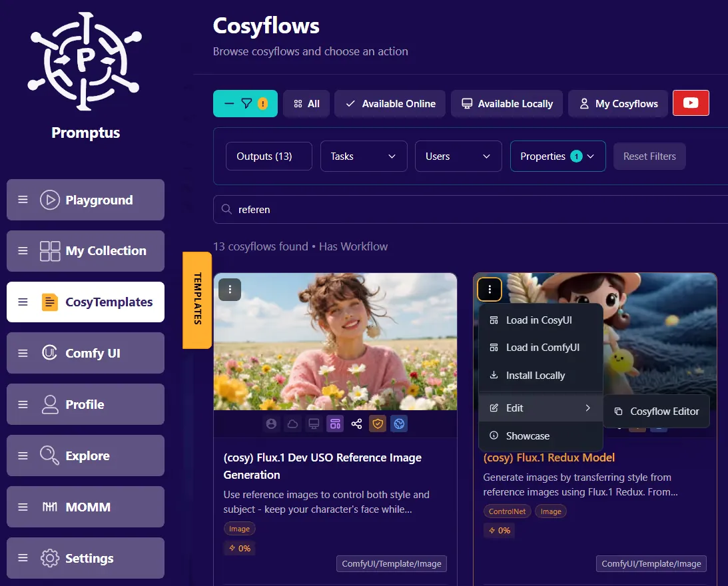Viewport: 728px width, 586px height.
Task: Show My Cosyflows only
Action: (618, 103)
